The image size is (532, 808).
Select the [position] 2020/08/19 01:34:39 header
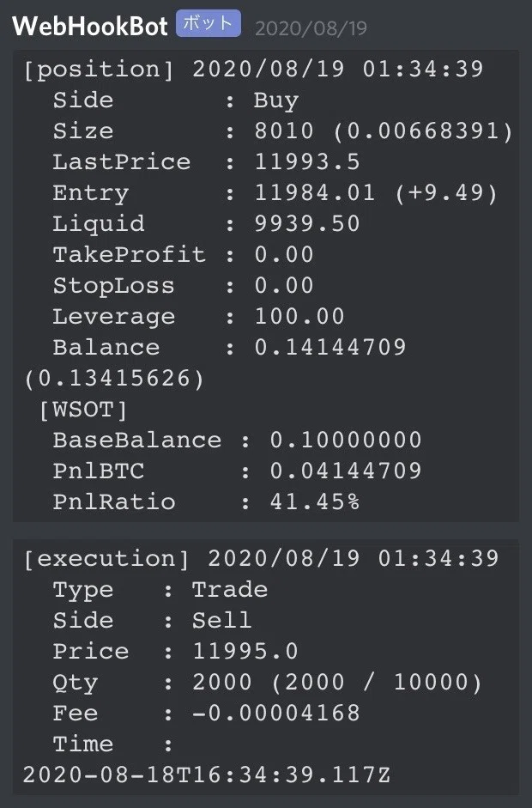pos(253,69)
